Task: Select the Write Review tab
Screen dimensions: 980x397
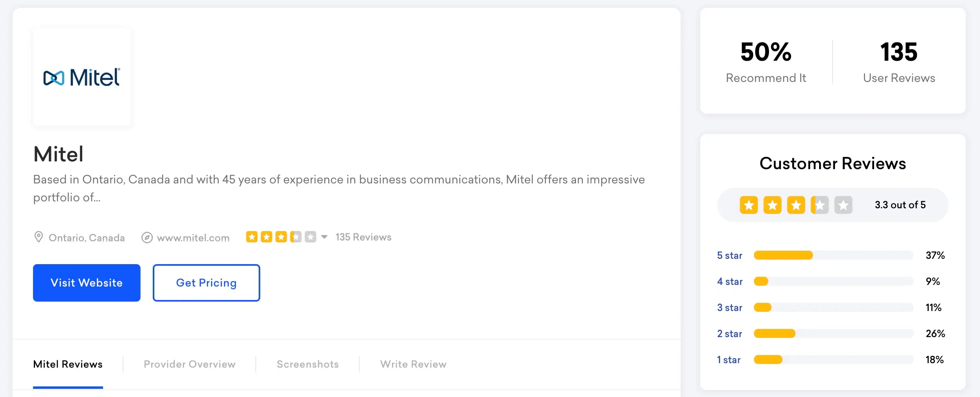Action: [x=413, y=364]
